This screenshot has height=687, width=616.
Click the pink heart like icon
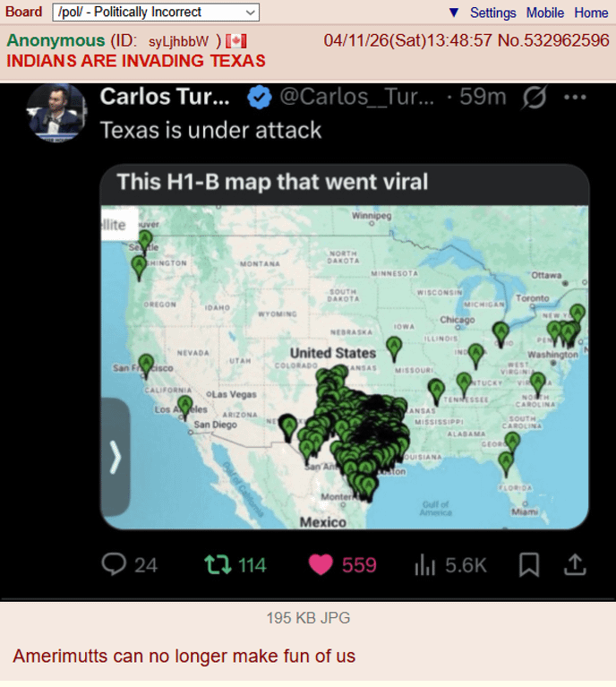click(321, 564)
